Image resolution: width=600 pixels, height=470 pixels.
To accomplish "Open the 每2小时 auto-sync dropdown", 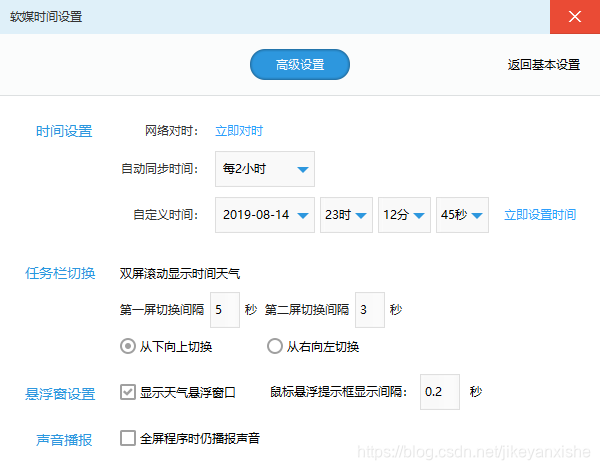I will [x=265, y=169].
